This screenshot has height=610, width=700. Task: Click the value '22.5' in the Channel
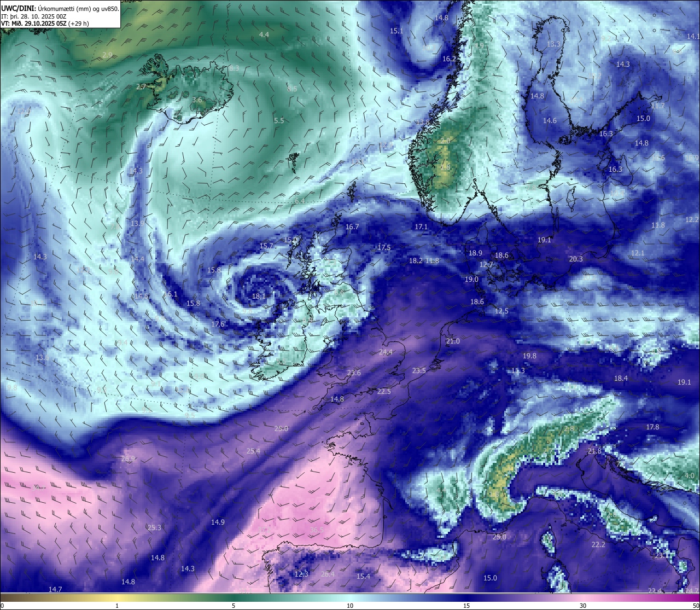(384, 391)
